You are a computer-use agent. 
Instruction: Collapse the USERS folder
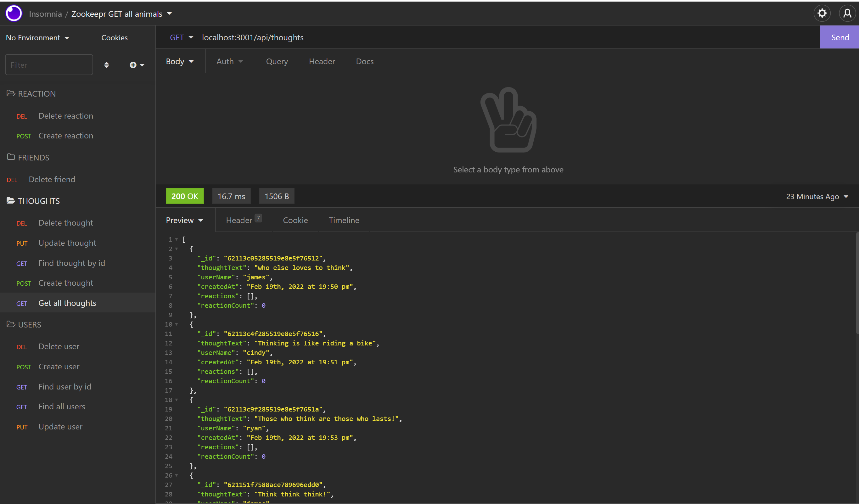[x=24, y=324]
